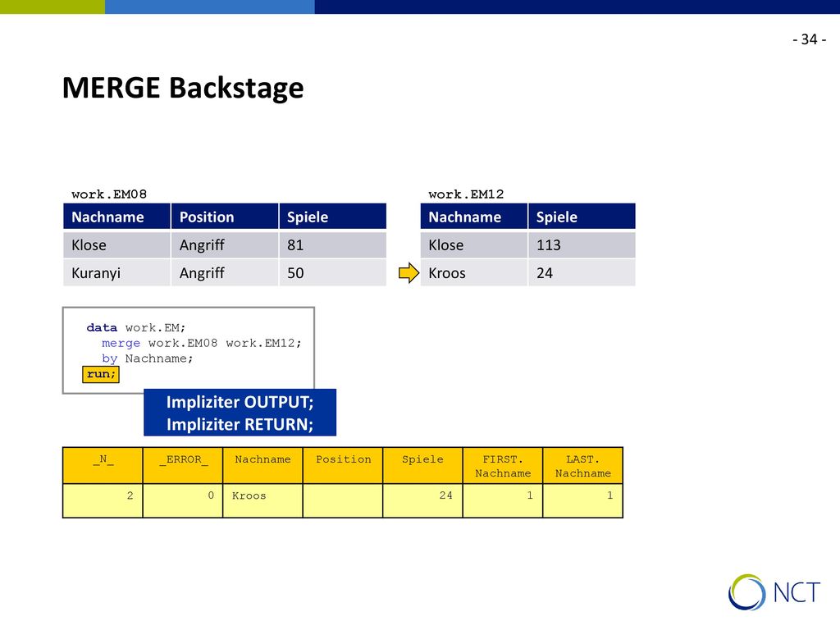
Task: Select the Kuranyi cell
Action: click(116, 272)
